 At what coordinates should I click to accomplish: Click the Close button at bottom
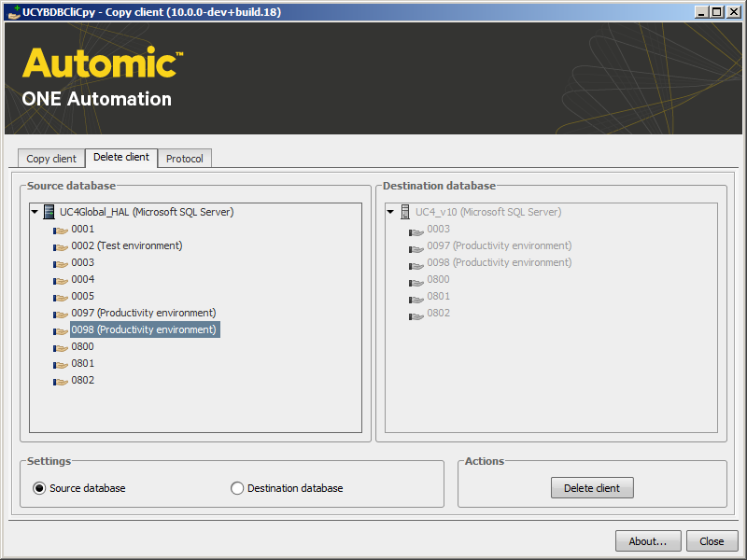pyautogui.click(x=712, y=541)
